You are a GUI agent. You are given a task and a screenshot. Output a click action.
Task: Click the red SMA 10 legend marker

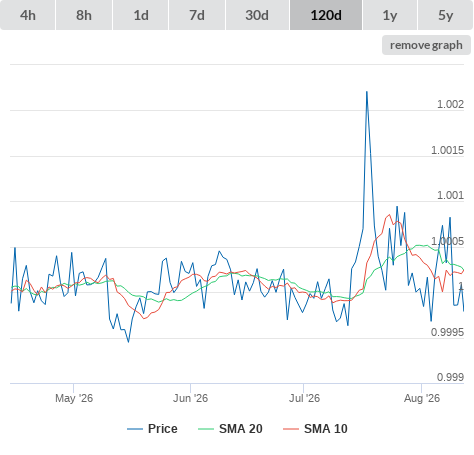pos(291,429)
